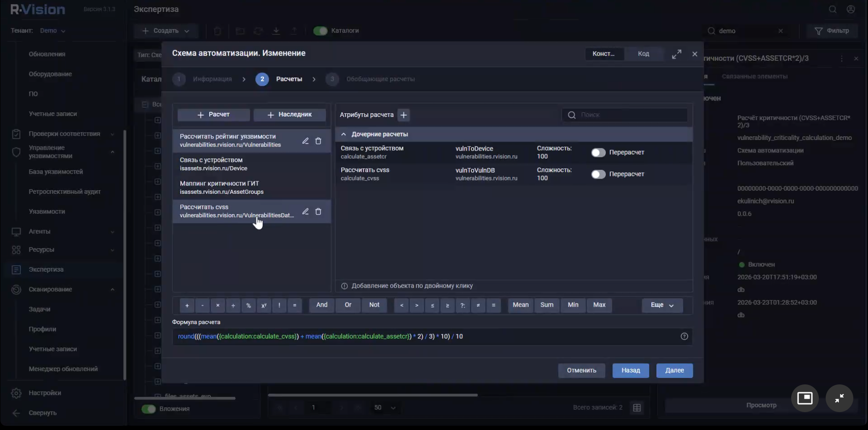Delete «Рассчитать cvss» using trash icon

319,211
